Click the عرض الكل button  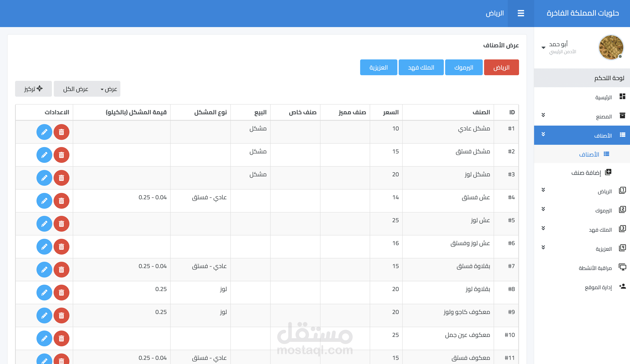(x=75, y=89)
